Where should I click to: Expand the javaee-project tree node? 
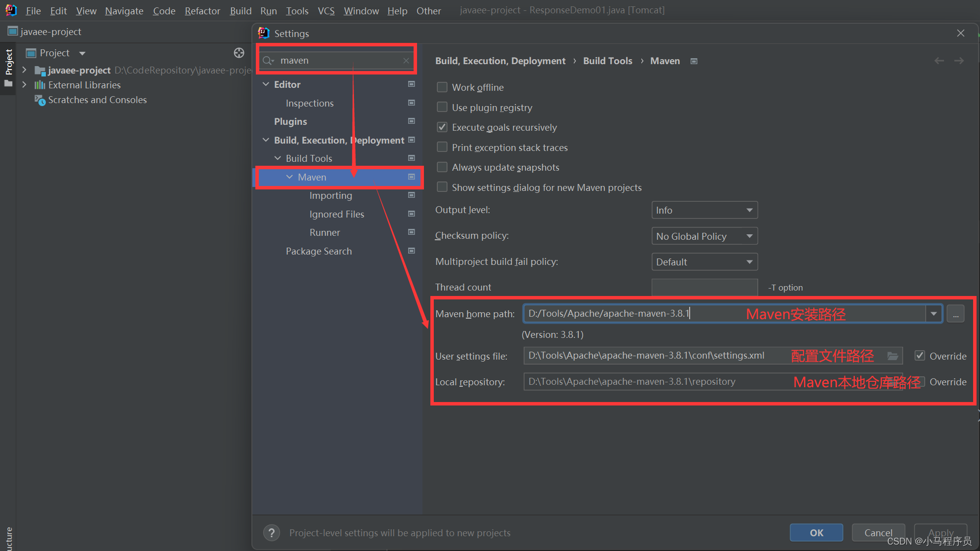click(24, 70)
